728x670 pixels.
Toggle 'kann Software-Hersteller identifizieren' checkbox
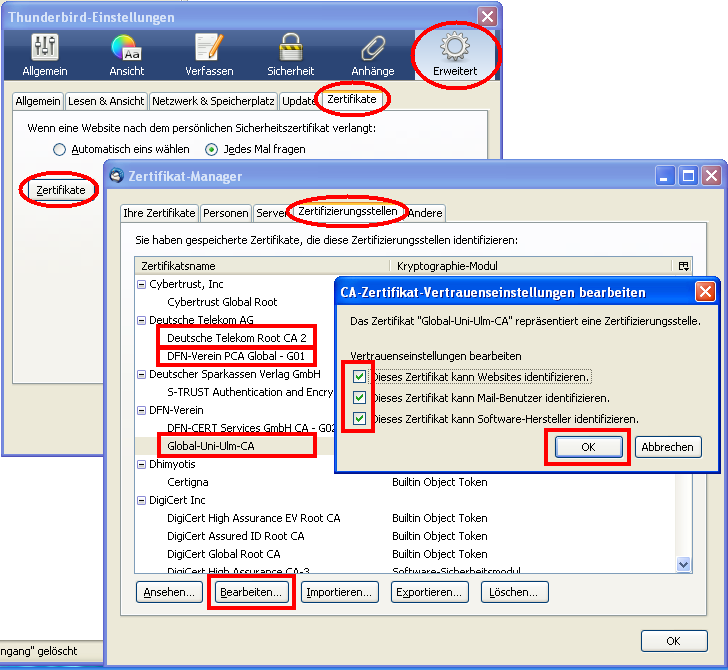click(x=359, y=418)
